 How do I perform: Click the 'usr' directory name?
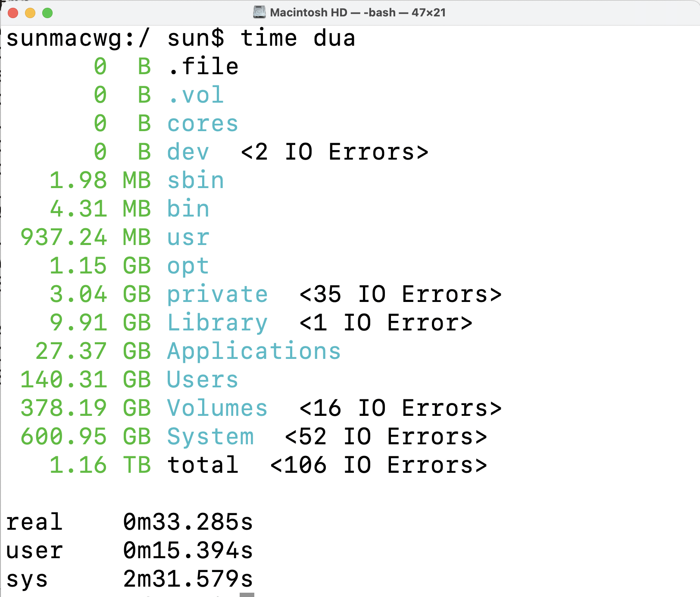(x=188, y=238)
